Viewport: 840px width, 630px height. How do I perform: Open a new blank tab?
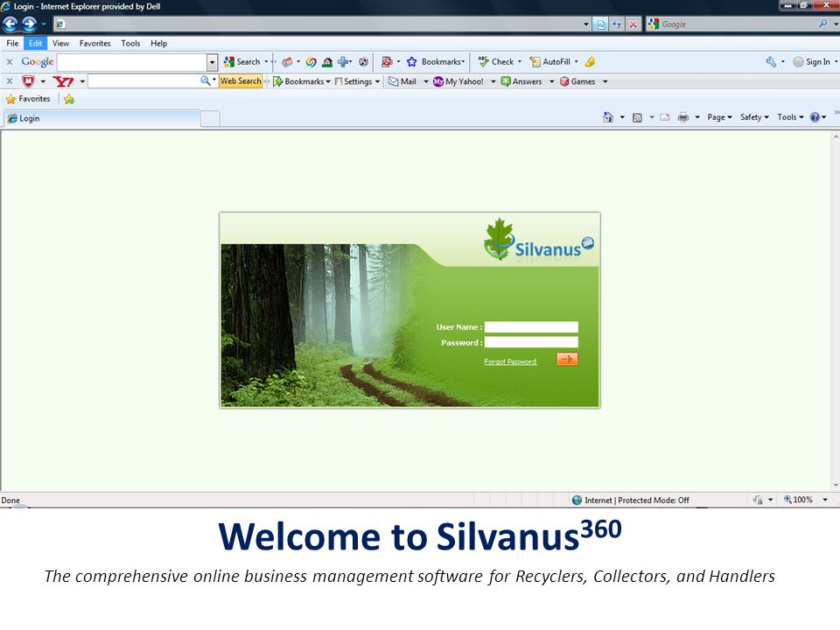pos(210,119)
